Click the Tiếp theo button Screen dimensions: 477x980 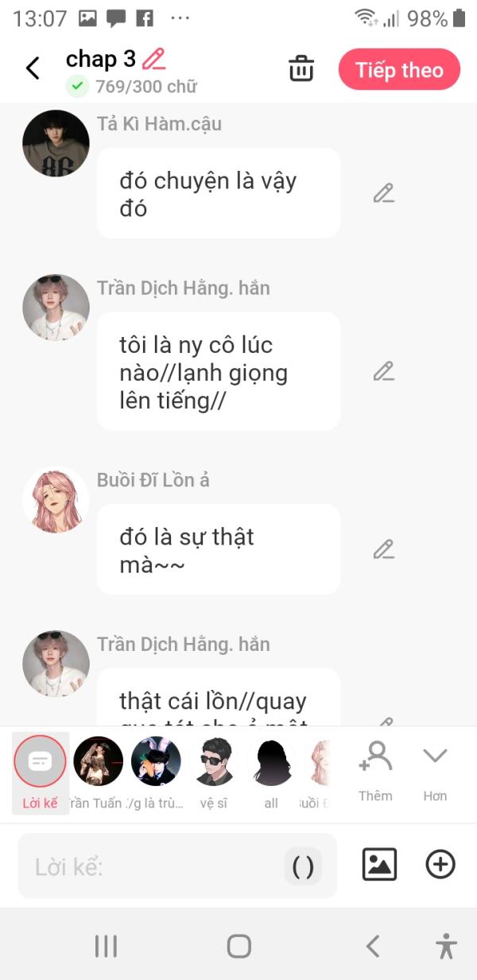point(399,69)
